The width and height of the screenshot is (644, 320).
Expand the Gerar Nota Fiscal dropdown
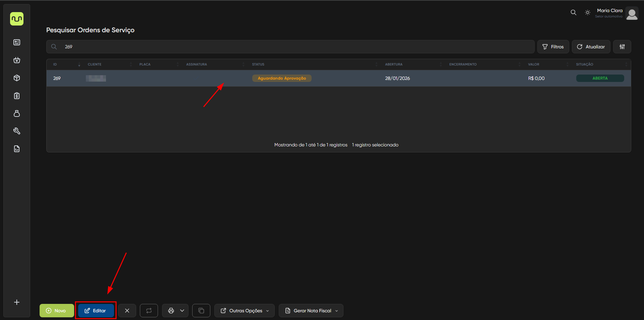point(311,311)
